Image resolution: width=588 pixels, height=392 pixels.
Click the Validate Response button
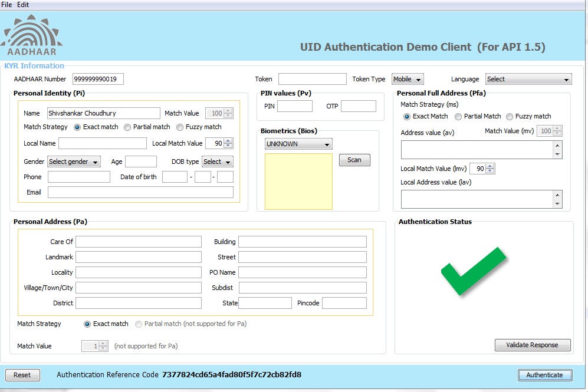tap(532, 345)
